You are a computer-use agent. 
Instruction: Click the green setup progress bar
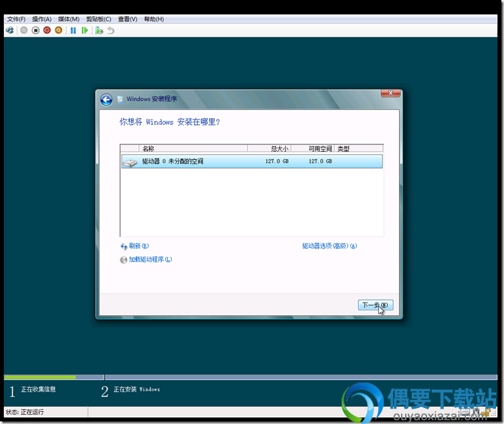40,377
